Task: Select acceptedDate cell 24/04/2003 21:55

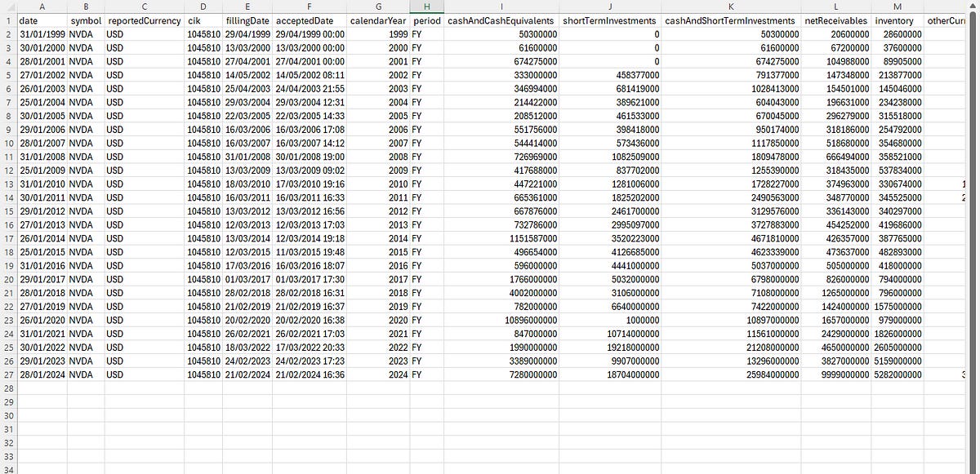Action: [309, 90]
